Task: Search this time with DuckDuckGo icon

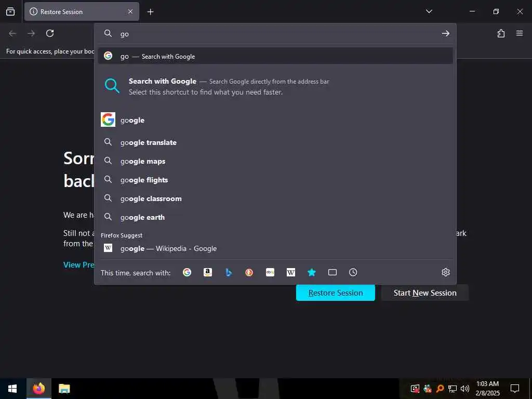Action: [249, 272]
